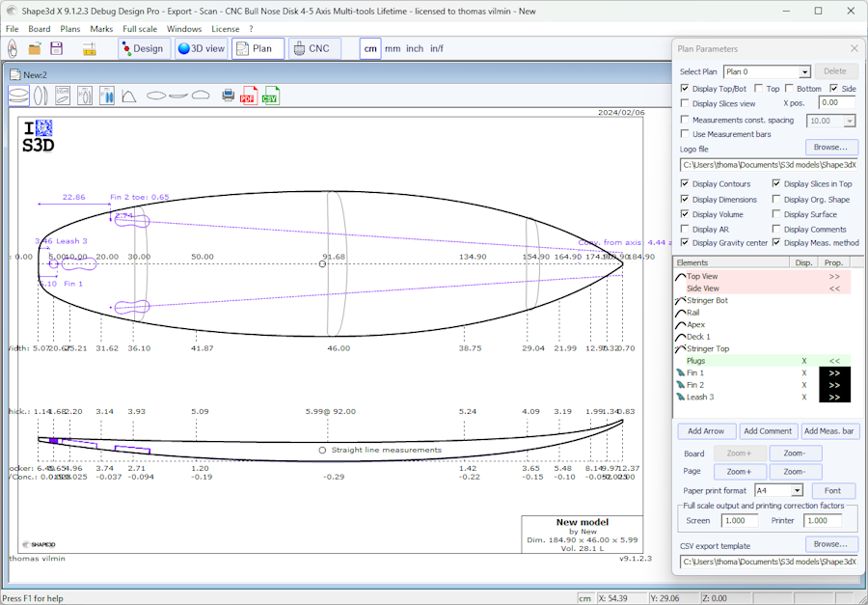Click the Add Arrow button

tap(708, 431)
